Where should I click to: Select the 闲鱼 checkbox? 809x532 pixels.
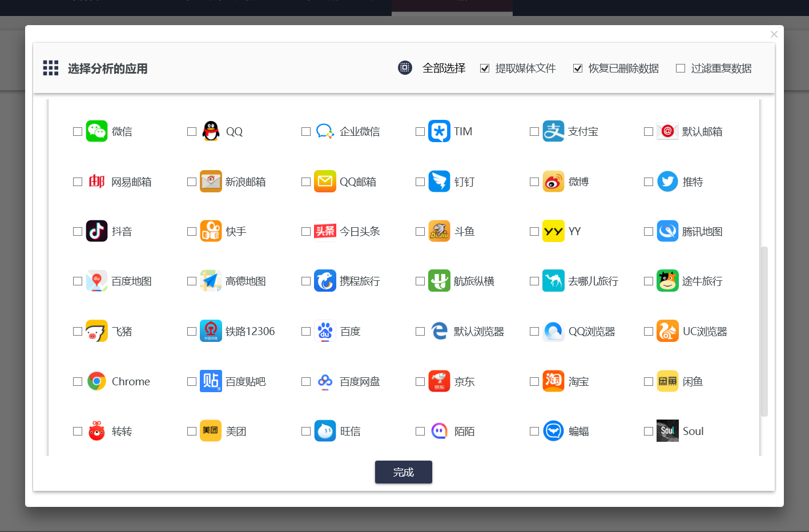click(x=649, y=381)
